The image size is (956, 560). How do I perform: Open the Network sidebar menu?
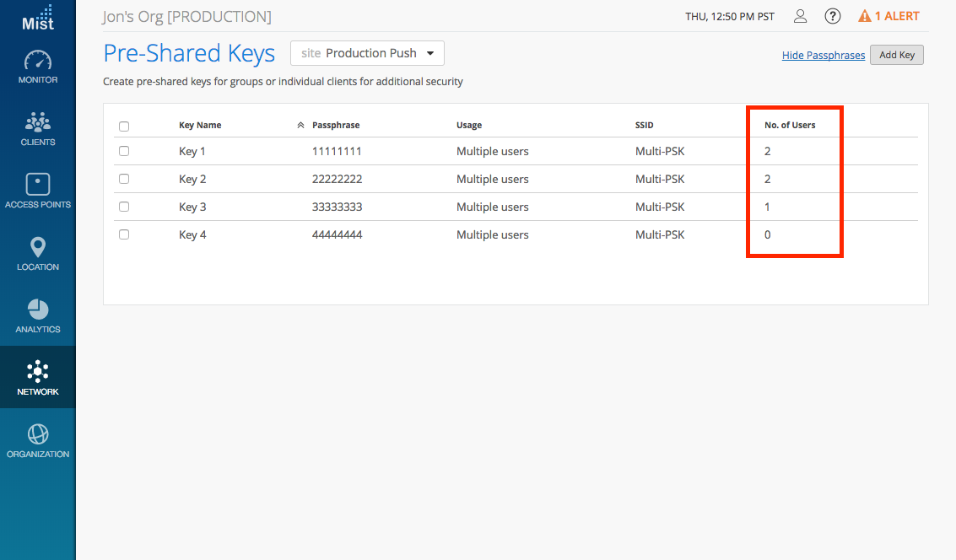(x=38, y=378)
